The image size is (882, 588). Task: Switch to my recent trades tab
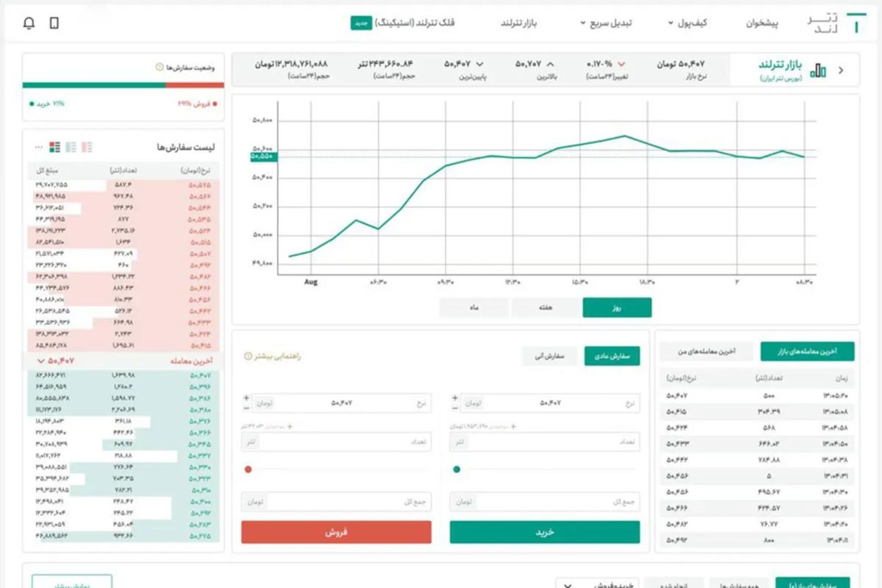click(x=706, y=351)
